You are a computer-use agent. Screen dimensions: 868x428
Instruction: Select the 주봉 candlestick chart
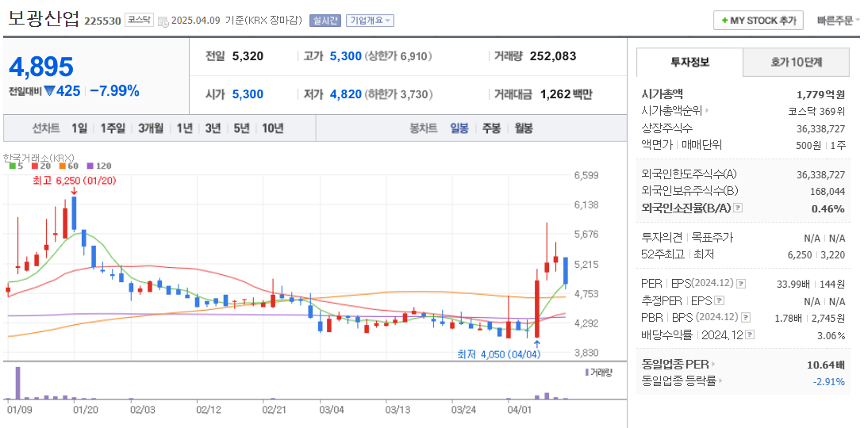click(492, 128)
